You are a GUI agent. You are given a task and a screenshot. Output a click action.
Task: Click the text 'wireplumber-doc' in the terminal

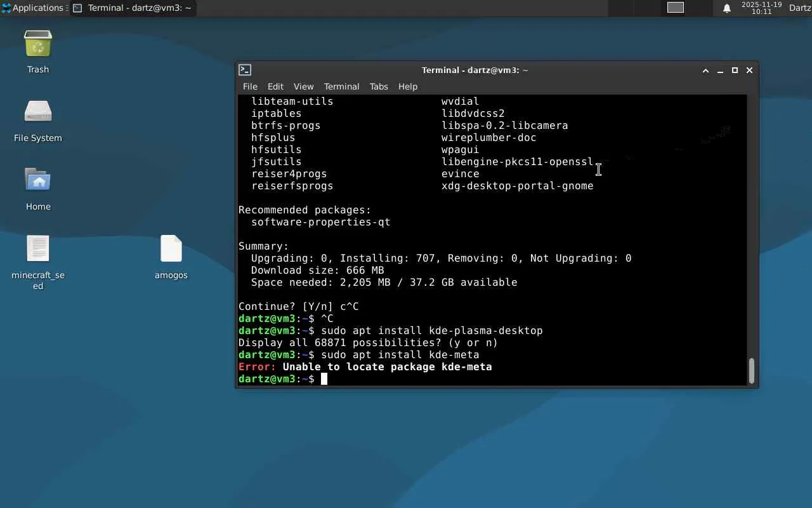click(x=489, y=138)
